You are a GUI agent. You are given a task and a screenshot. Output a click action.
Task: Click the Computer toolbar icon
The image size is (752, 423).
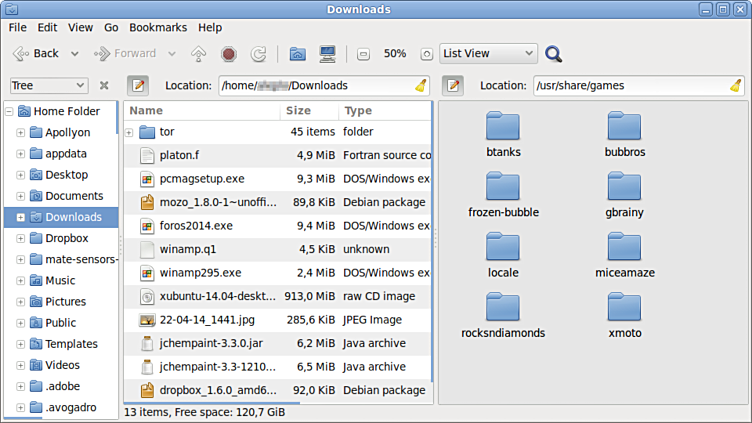click(327, 54)
